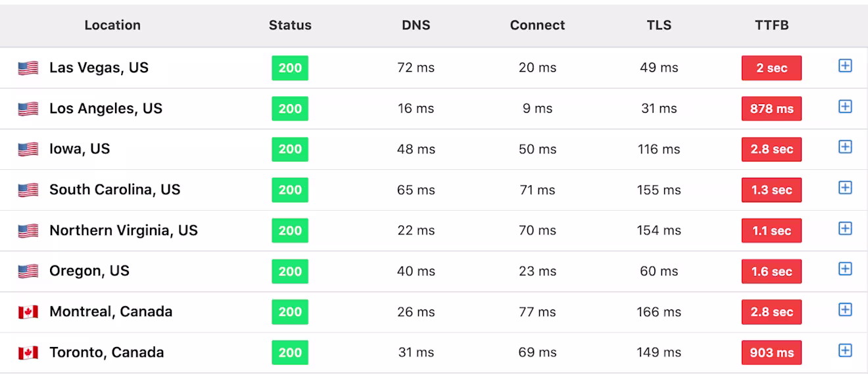Click the Montreal 2.8 sec TTFB badge

pyautogui.click(x=771, y=312)
